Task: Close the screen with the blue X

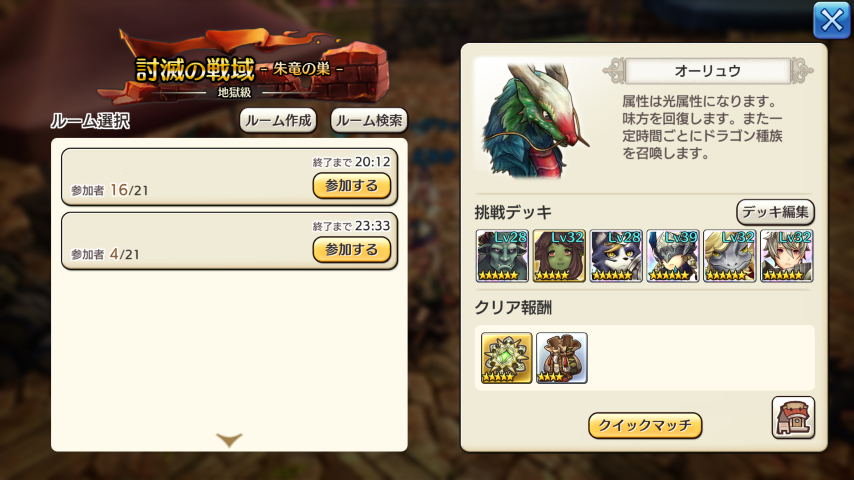Action: (x=831, y=20)
